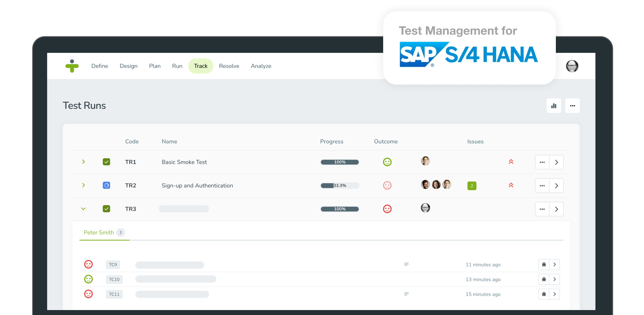
Task: Click the first assignee avatar on TR2
Action: pos(425,185)
